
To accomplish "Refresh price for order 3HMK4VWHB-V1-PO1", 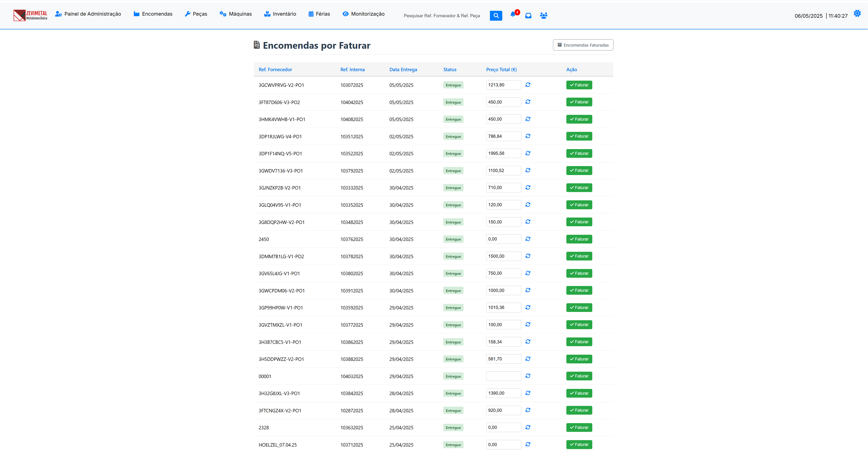I will (x=528, y=119).
